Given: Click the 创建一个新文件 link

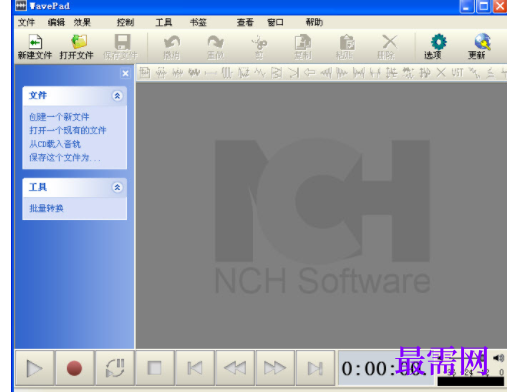Looking at the screenshot, I should coord(59,117).
